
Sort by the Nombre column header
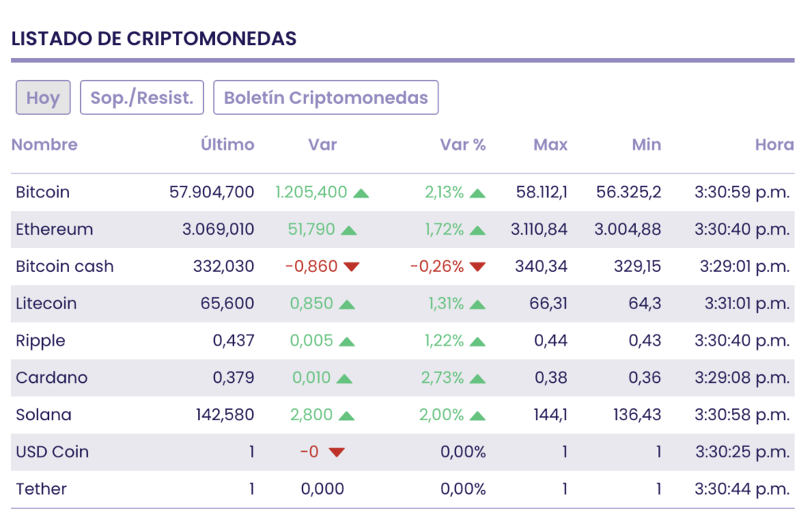44,144
